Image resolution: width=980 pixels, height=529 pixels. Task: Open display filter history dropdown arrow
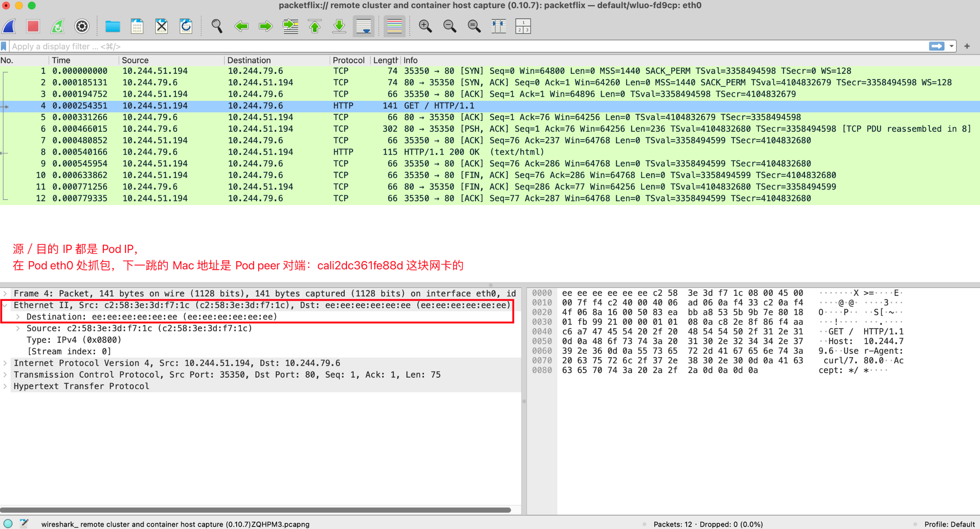point(951,46)
